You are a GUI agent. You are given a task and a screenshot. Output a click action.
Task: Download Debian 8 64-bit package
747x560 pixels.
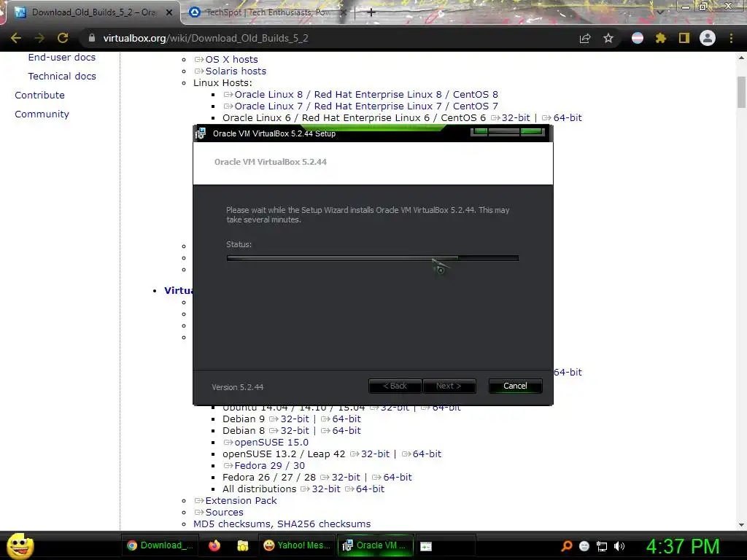click(347, 430)
